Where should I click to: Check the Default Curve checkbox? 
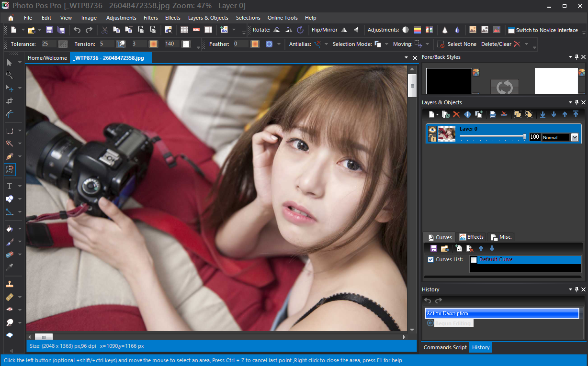[474, 260]
